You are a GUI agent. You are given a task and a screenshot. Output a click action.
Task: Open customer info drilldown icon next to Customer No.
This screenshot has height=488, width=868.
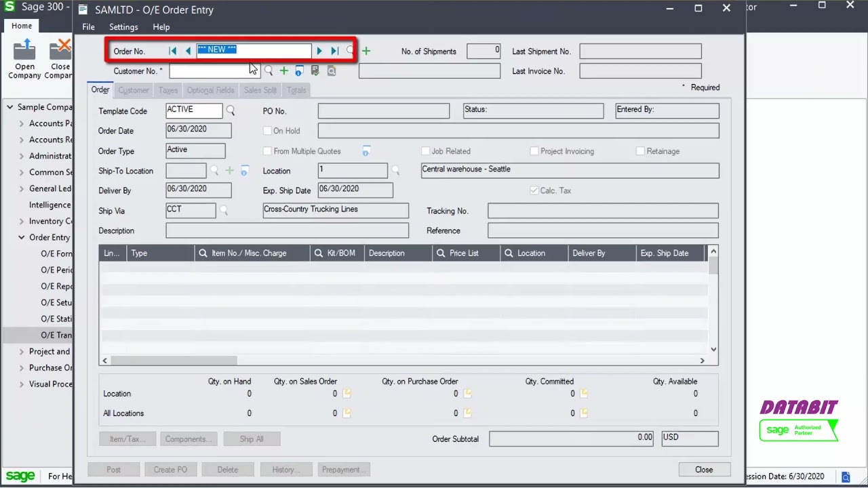click(x=299, y=70)
